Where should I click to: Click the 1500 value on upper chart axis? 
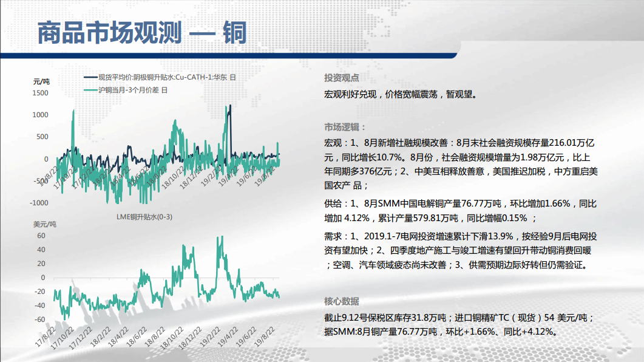point(39,93)
